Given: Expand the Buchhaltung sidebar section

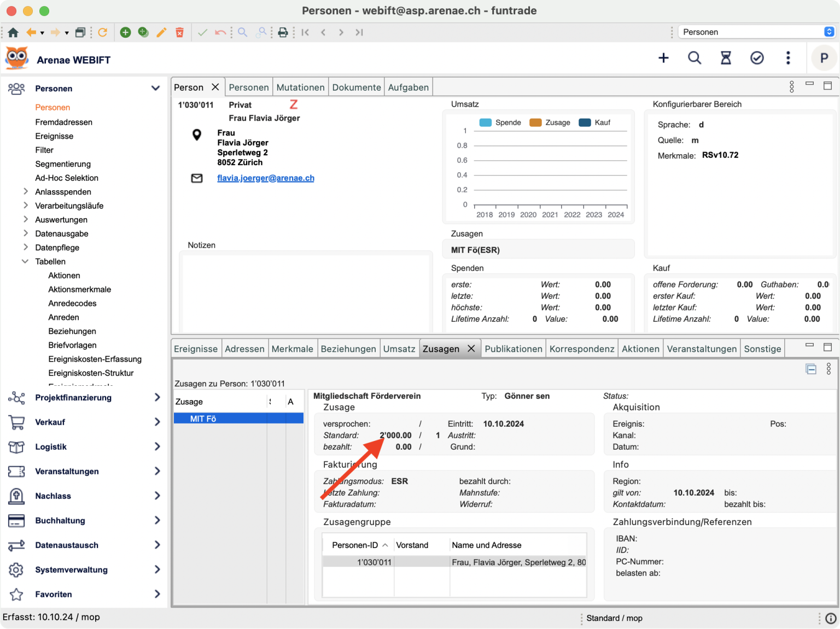Looking at the screenshot, I should pos(157,520).
